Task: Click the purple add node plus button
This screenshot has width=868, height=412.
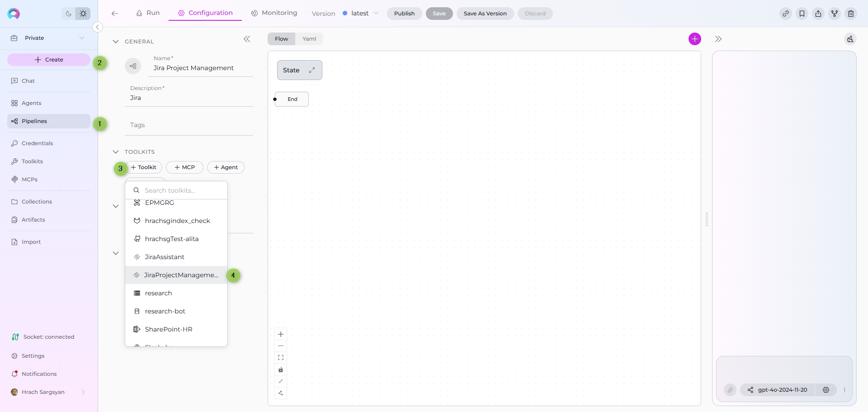Action: click(x=694, y=39)
